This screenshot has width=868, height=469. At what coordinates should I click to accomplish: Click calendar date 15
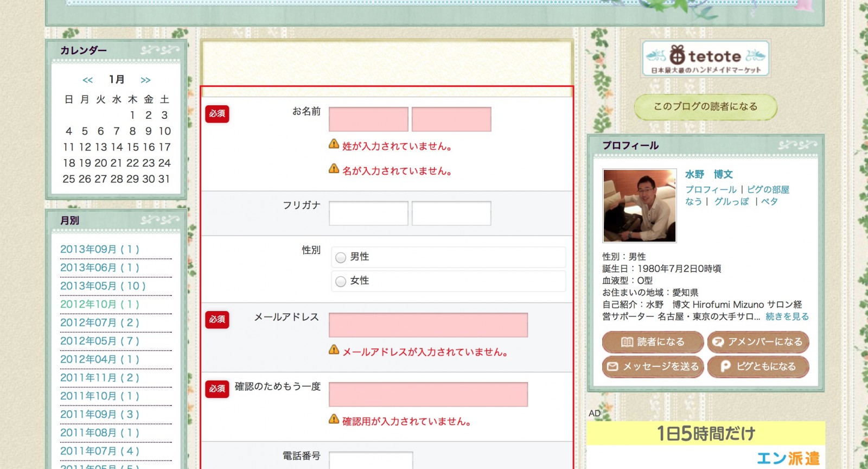click(133, 147)
